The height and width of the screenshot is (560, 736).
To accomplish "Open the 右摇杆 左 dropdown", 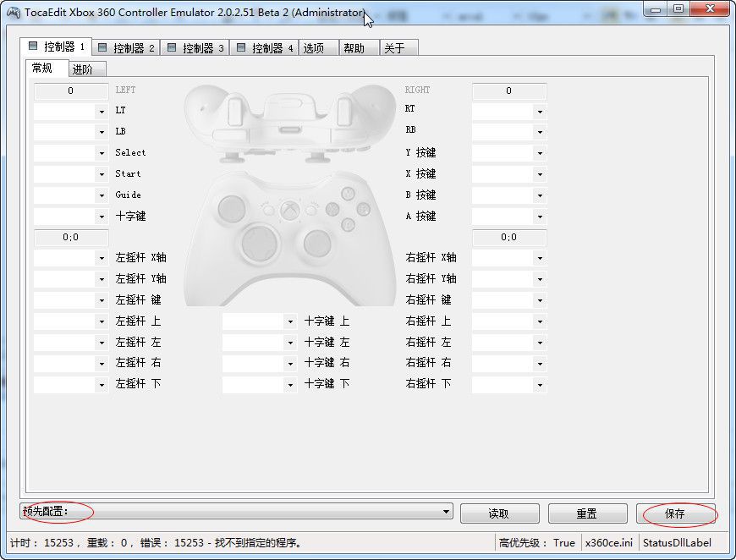I will [509, 343].
